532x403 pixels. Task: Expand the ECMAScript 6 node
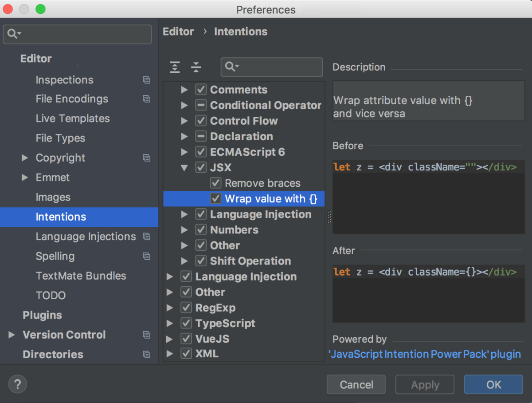coord(184,152)
